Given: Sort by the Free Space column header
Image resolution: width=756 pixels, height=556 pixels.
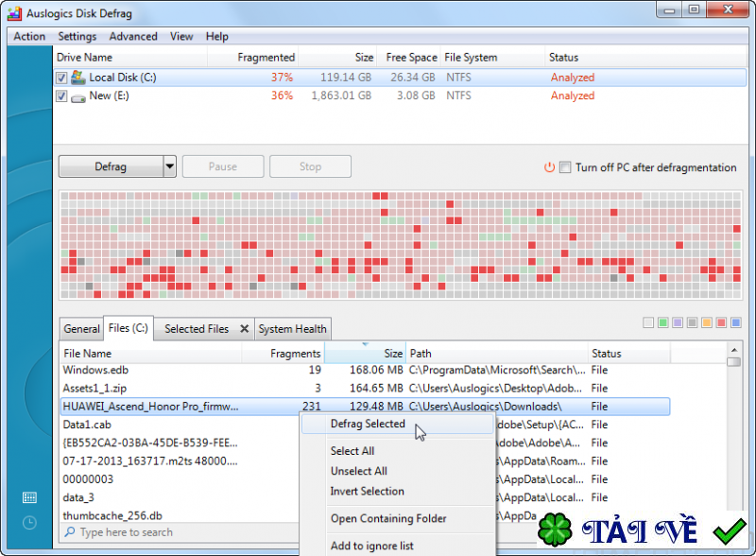Looking at the screenshot, I should click(408, 58).
